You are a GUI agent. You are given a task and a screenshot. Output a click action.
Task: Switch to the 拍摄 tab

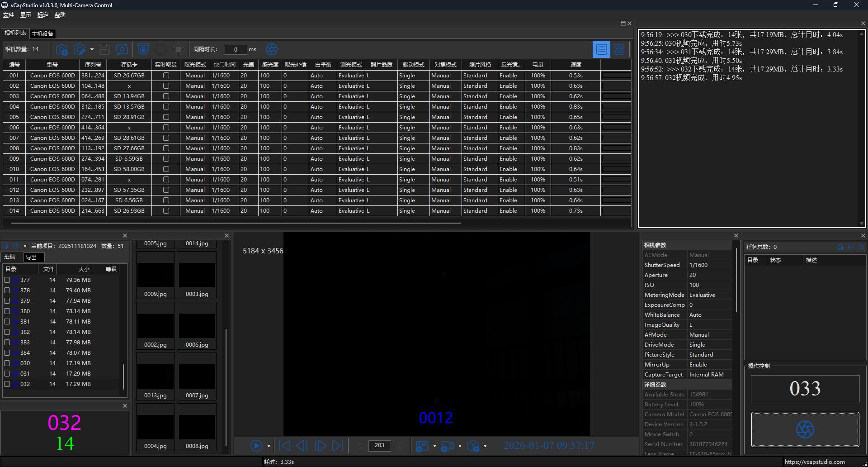(x=10, y=257)
